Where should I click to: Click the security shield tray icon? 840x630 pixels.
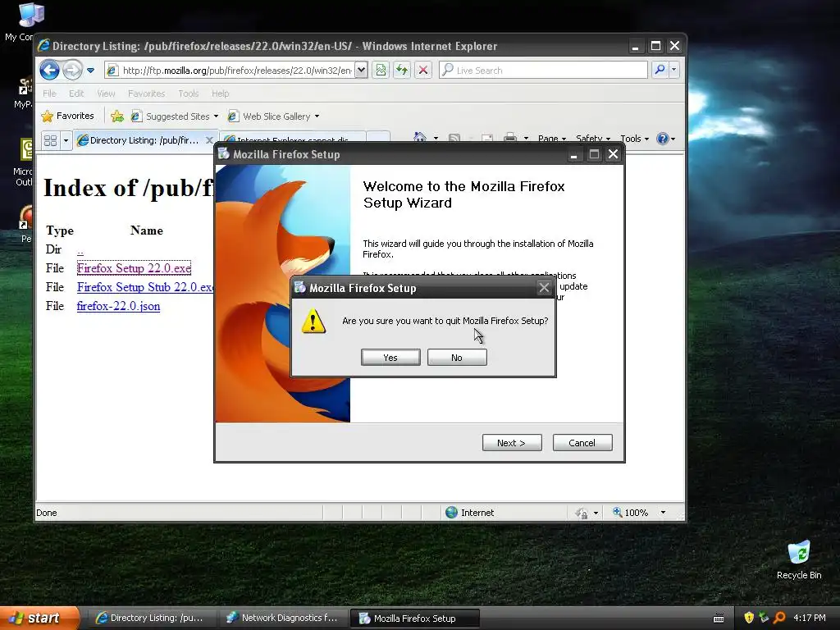[749, 618]
